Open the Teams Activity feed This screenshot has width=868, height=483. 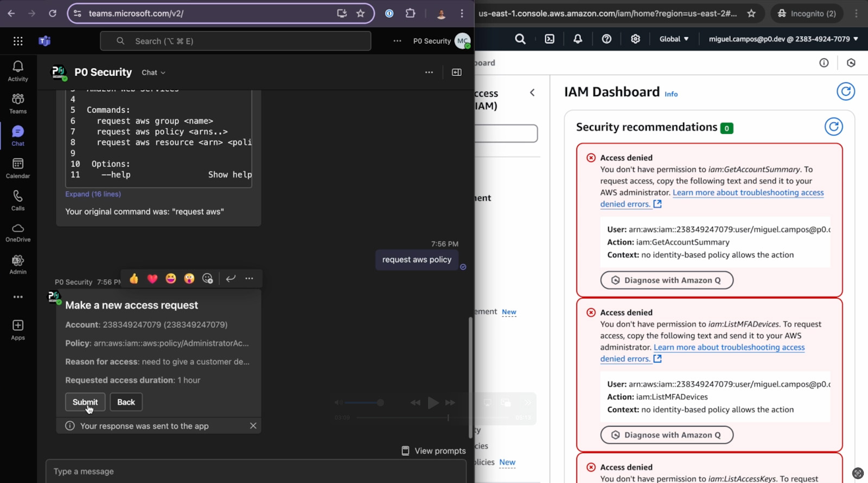(18, 71)
